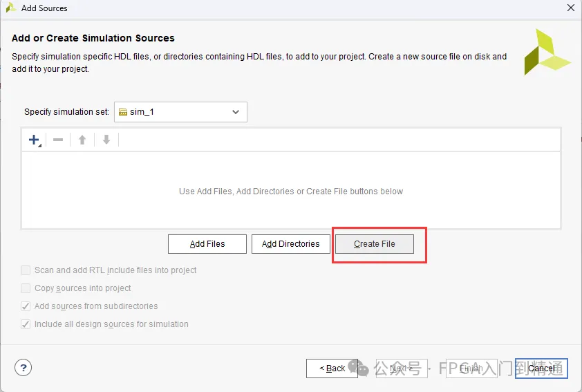Screen dimensions: 582x392
Task: Toggle Include all design sources for simulation
Action: pyautogui.click(x=26, y=324)
